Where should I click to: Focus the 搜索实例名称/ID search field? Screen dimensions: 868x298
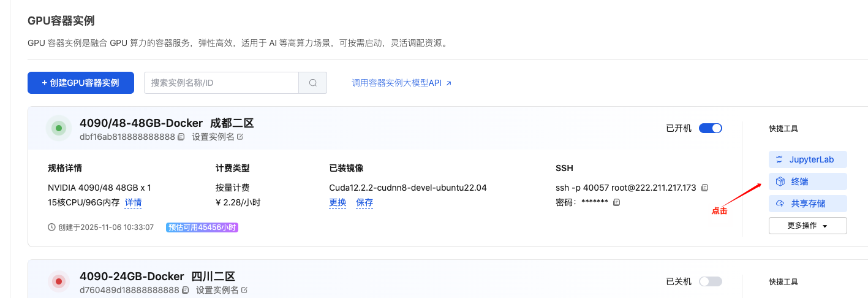221,83
